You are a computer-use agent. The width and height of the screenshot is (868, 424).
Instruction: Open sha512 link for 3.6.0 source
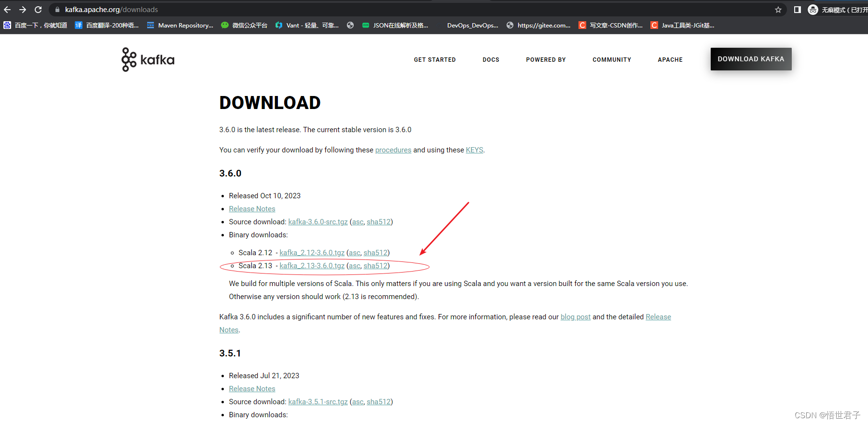click(379, 222)
